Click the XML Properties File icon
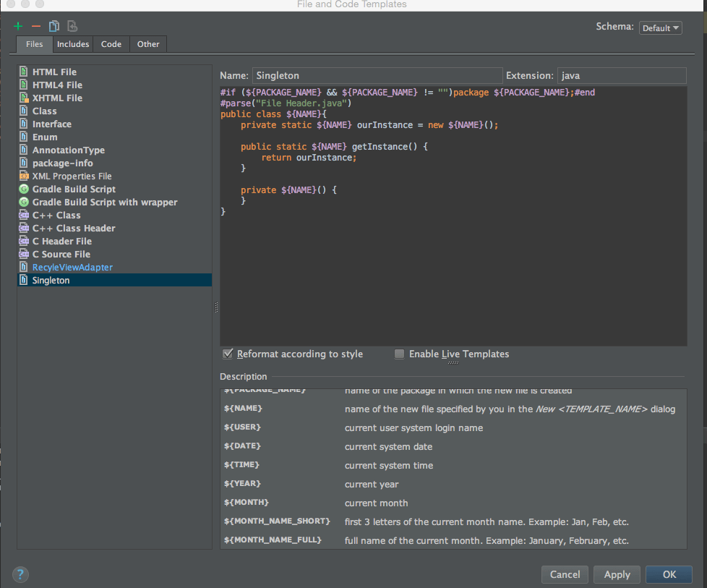The height and width of the screenshot is (588, 707). pos(23,176)
